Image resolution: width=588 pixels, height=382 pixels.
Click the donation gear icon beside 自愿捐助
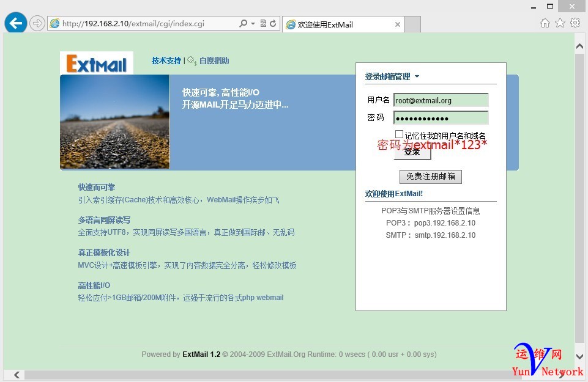point(192,61)
